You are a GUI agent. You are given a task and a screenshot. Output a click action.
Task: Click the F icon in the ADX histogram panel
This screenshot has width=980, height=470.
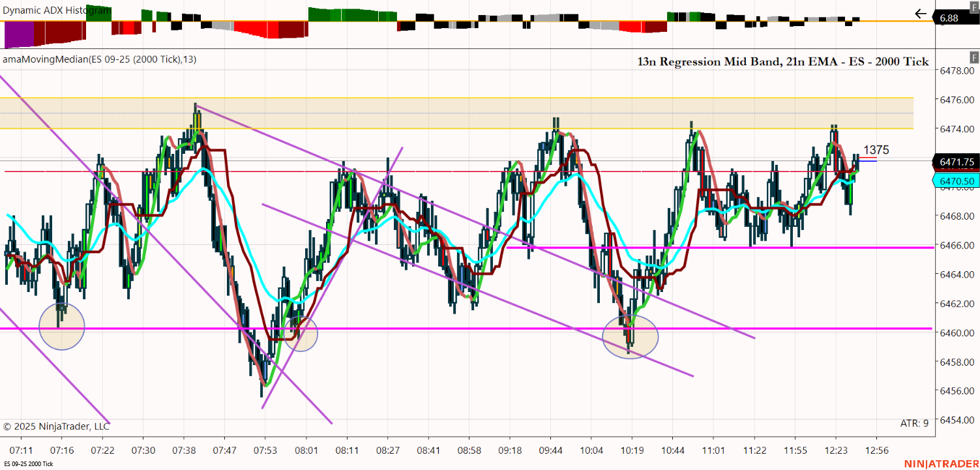pos(974,7)
